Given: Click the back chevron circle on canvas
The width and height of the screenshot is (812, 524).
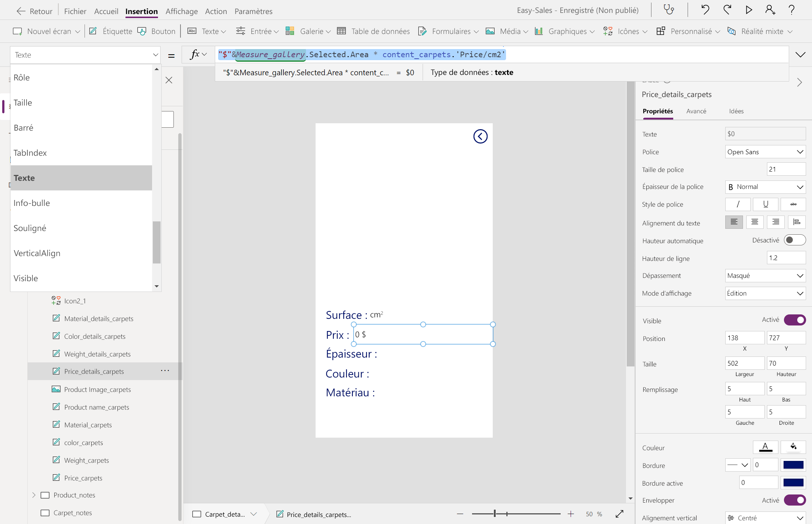Looking at the screenshot, I should [x=480, y=137].
